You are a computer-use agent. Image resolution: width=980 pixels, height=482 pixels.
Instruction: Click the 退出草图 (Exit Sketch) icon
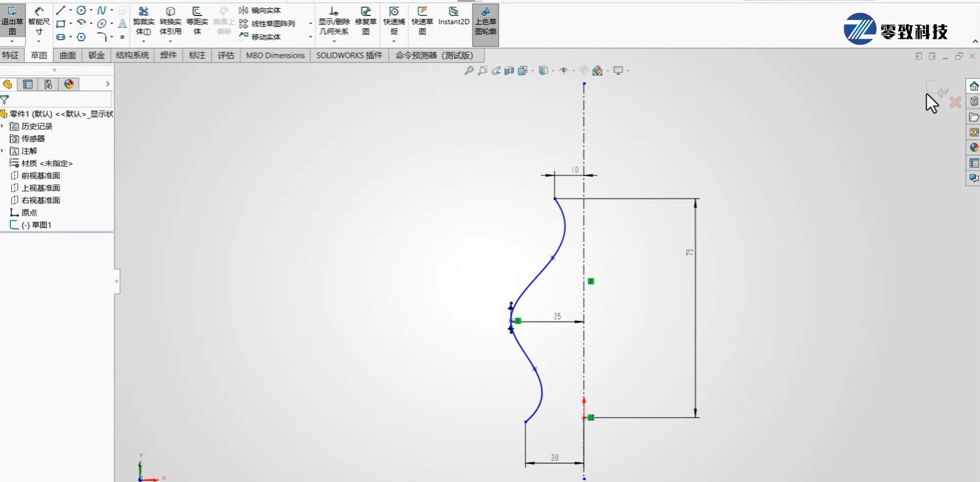(x=12, y=20)
